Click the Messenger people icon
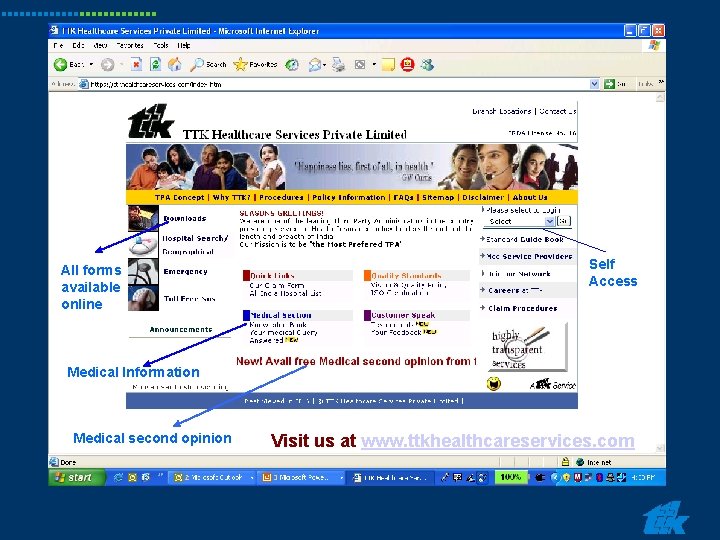The image size is (720, 540). point(428,65)
